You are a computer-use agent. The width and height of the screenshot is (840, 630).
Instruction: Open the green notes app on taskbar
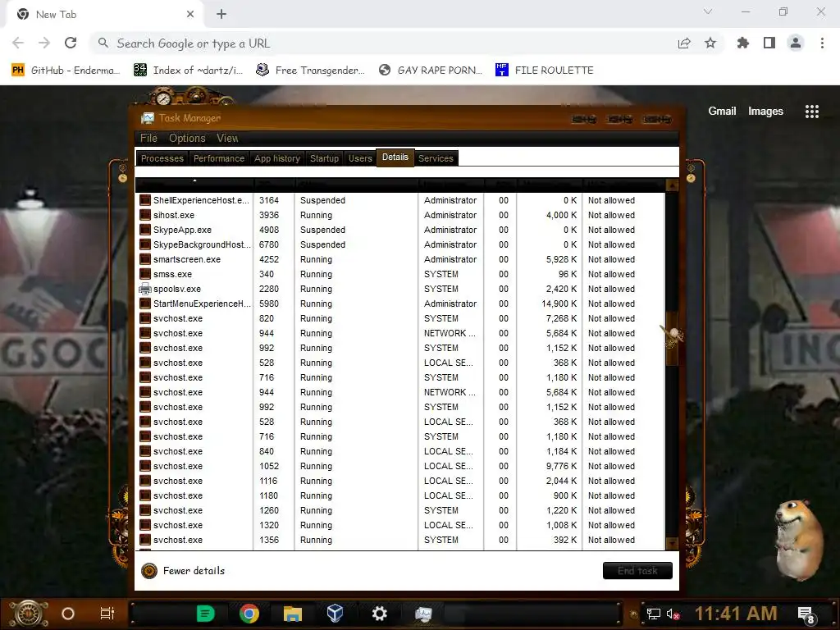pyautogui.click(x=205, y=614)
